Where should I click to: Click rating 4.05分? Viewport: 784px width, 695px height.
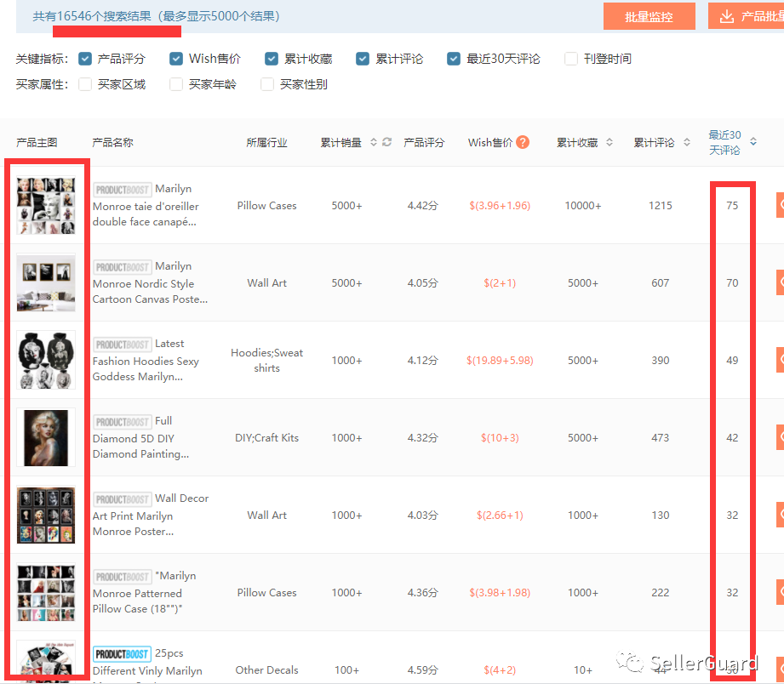click(x=422, y=283)
